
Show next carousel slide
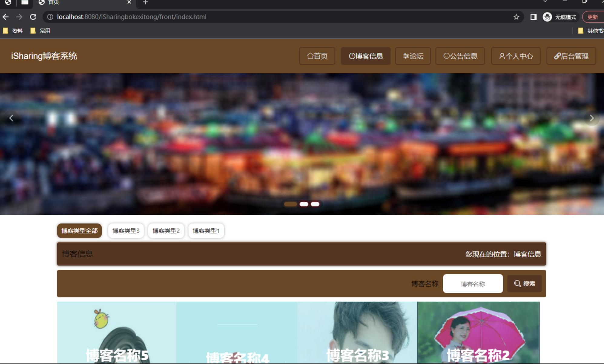tap(592, 118)
